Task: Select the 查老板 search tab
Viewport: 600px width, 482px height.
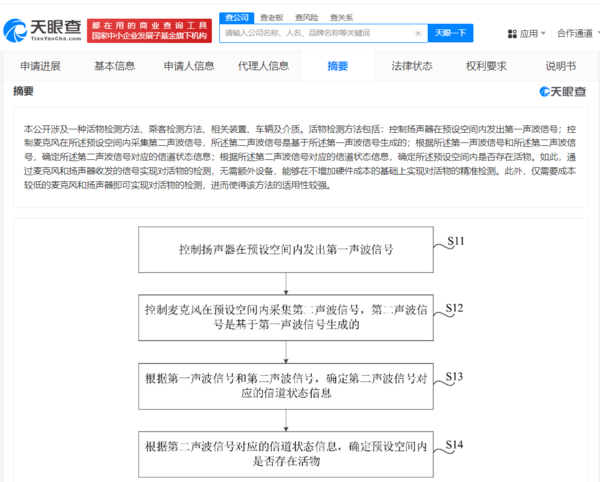Action: point(271,15)
